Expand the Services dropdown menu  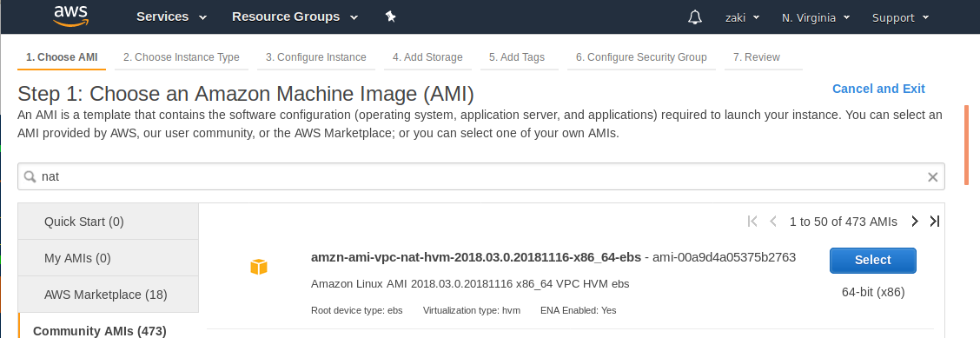pyautogui.click(x=171, y=17)
